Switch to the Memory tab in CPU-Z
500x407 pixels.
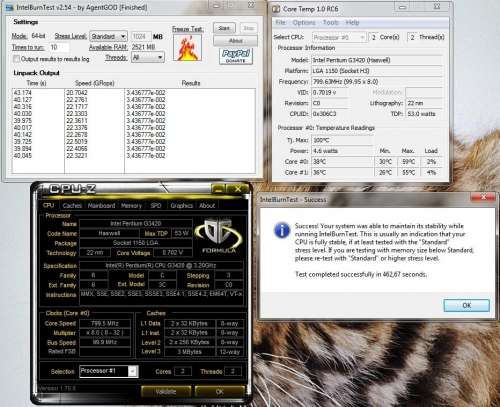[x=131, y=206]
